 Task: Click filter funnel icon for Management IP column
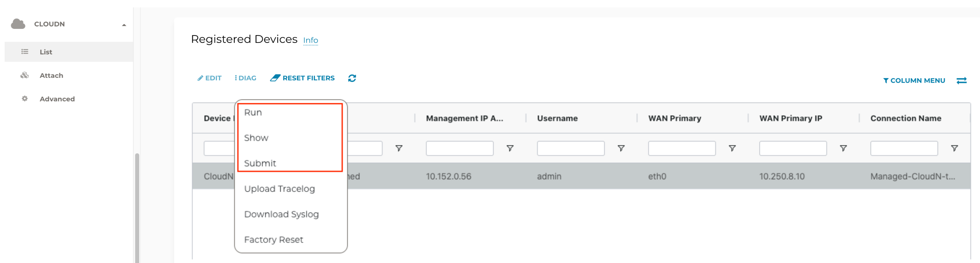(x=510, y=148)
